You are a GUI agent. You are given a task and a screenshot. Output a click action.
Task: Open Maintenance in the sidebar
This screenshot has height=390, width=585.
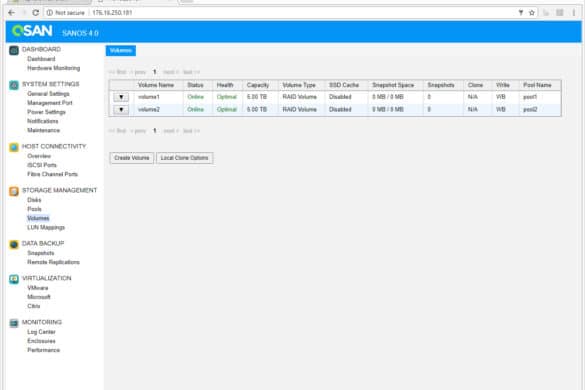(43, 130)
